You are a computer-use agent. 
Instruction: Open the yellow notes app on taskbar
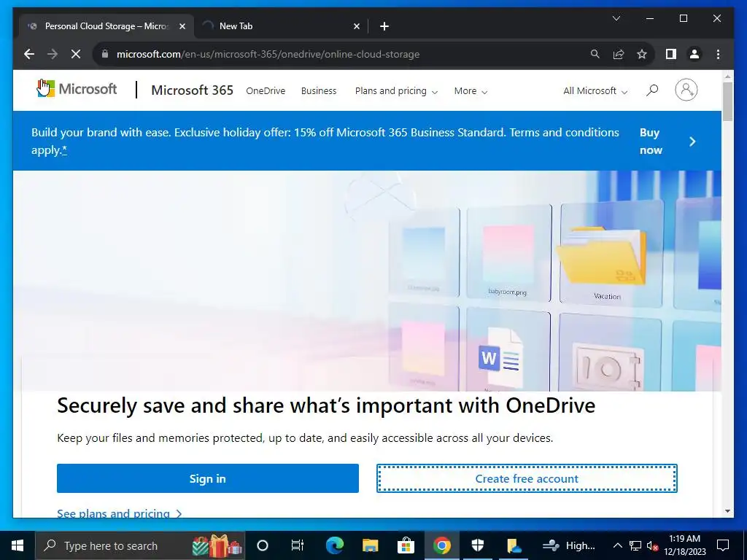[x=514, y=545]
